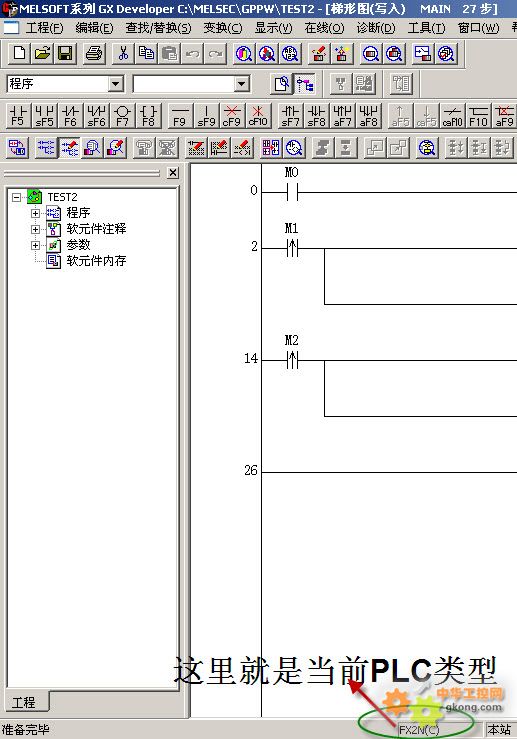Draw a vertical line with sF9
This screenshot has height=739, width=517.
(x=206, y=116)
